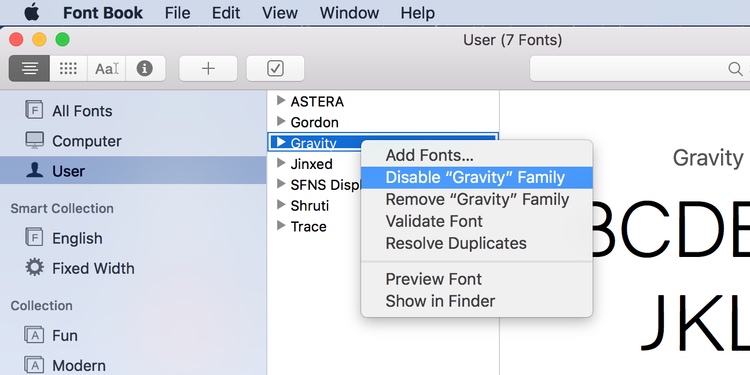Choose Validate Font in context menu

[x=434, y=221]
